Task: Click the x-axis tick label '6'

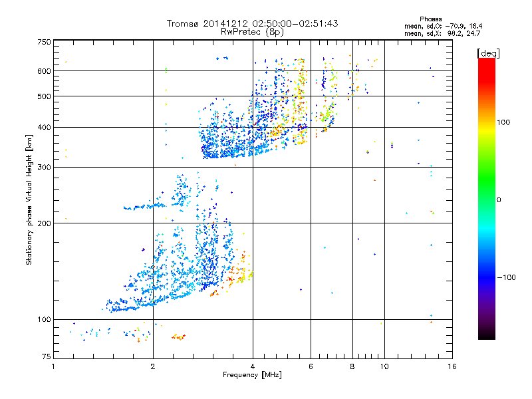Action: tap(311, 366)
